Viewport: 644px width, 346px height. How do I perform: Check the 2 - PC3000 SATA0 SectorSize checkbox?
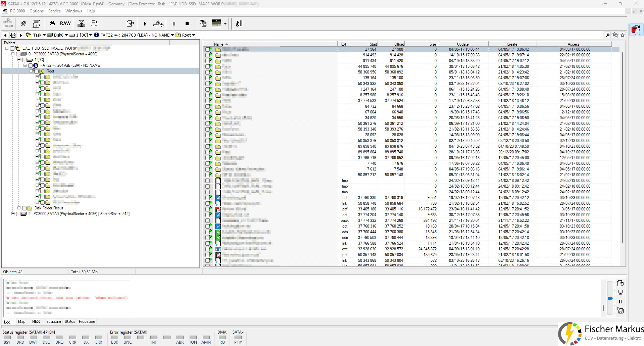coord(18,214)
